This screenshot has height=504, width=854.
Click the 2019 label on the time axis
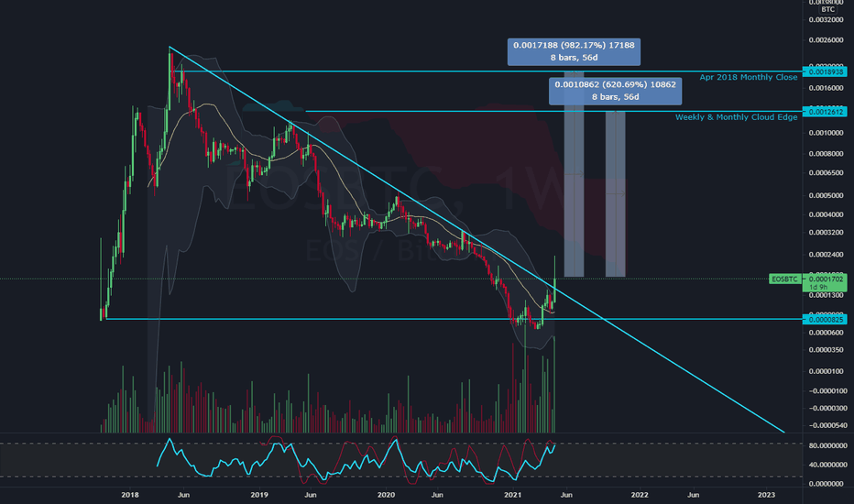pos(259,495)
